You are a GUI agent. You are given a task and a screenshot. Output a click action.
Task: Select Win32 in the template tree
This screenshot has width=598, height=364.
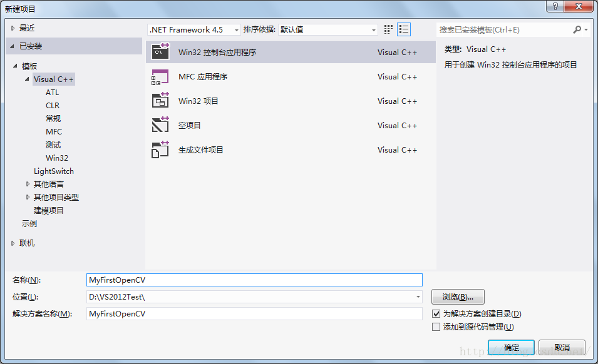click(x=57, y=158)
